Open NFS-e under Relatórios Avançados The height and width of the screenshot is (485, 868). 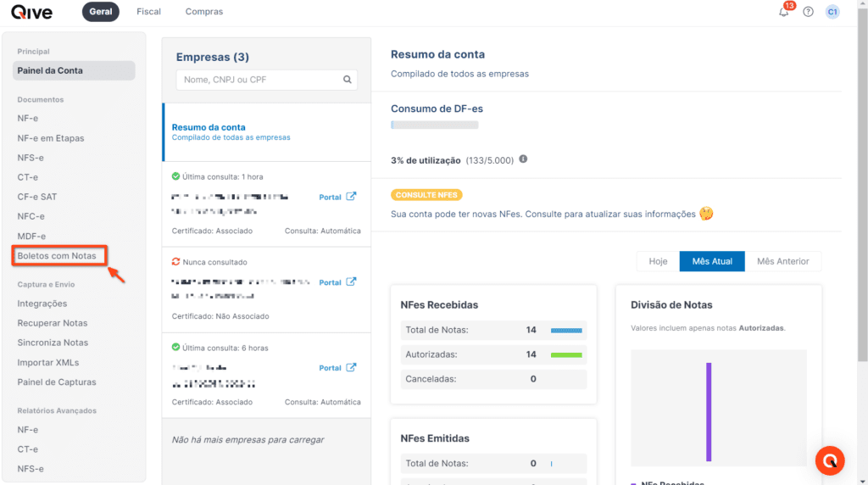click(x=31, y=469)
